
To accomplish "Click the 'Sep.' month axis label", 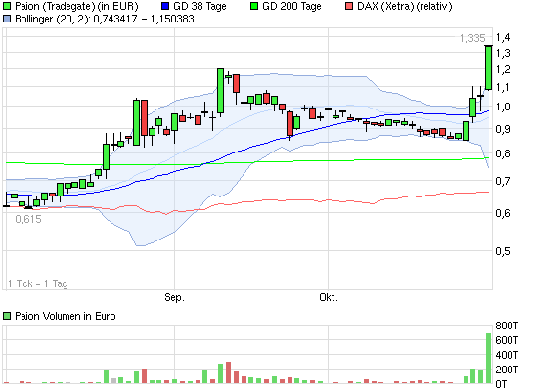I will click(x=174, y=297).
